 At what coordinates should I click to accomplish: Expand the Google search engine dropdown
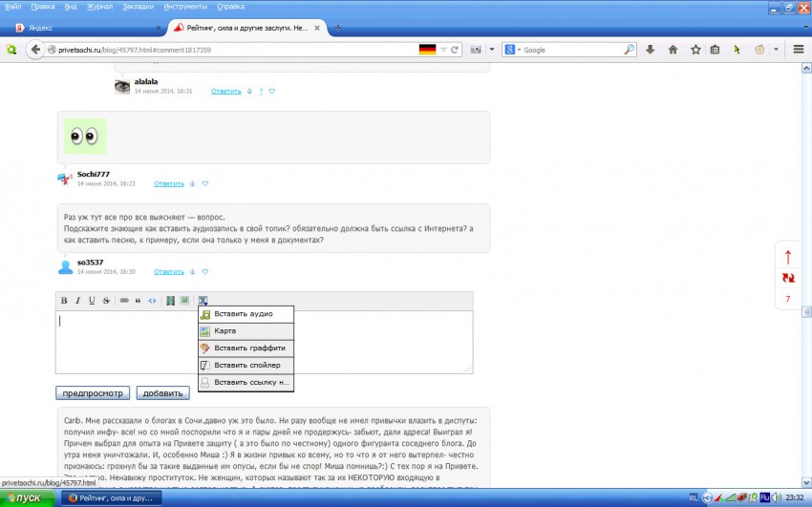pos(516,50)
